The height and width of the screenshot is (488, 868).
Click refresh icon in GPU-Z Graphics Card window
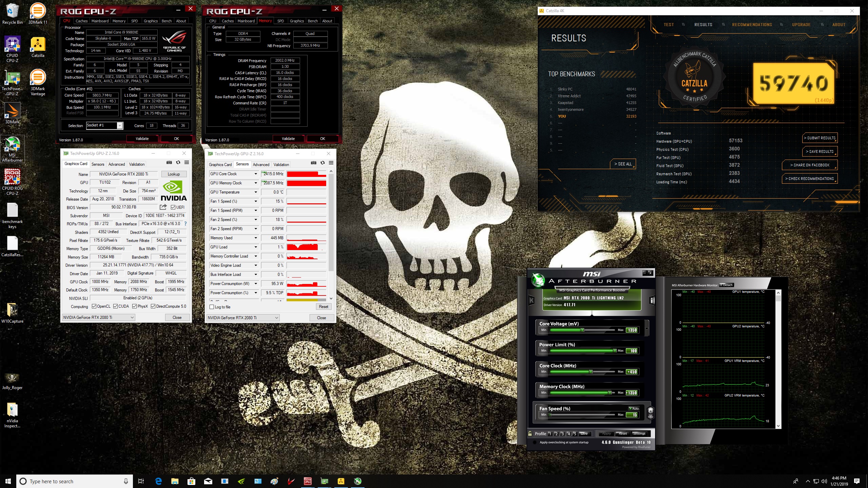(x=178, y=163)
